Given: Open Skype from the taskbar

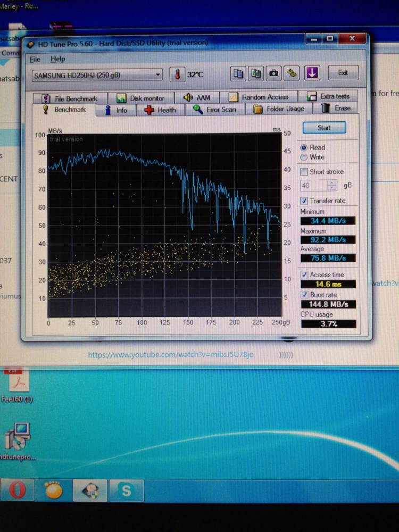Looking at the screenshot, I should [x=126, y=490].
